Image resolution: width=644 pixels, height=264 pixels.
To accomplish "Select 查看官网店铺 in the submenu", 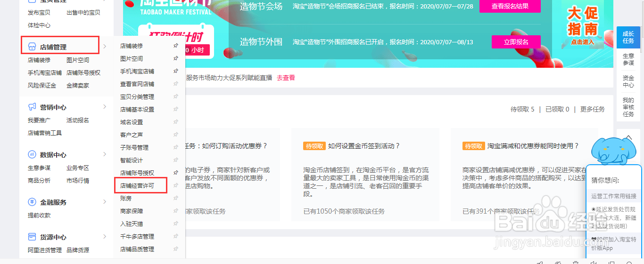I will [x=137, y=84].
